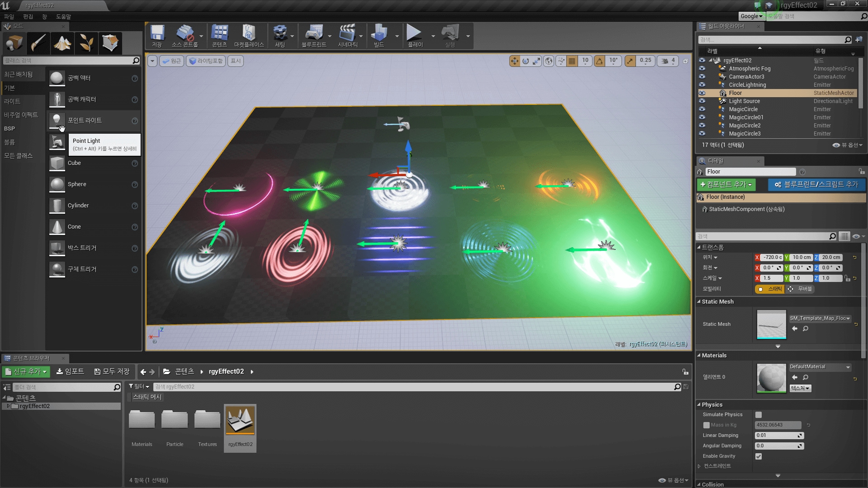Select the Paint mode brush icon

[38, 43]
